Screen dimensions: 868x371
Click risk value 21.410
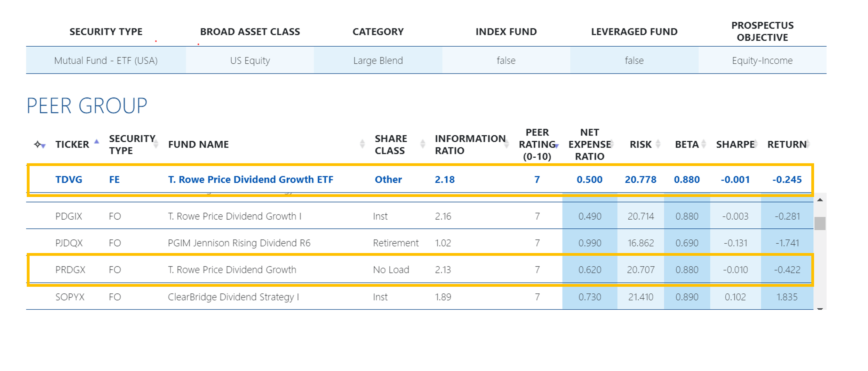[641, 297]
